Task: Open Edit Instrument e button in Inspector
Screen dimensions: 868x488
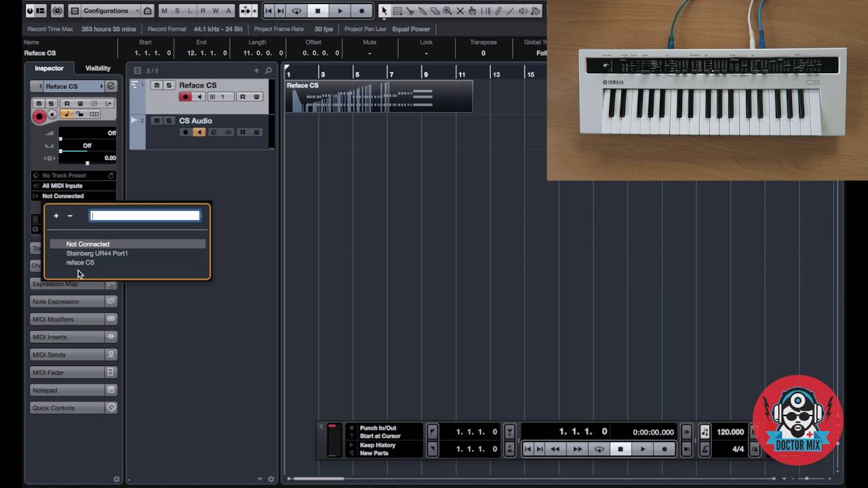Action: click(111, 86)
